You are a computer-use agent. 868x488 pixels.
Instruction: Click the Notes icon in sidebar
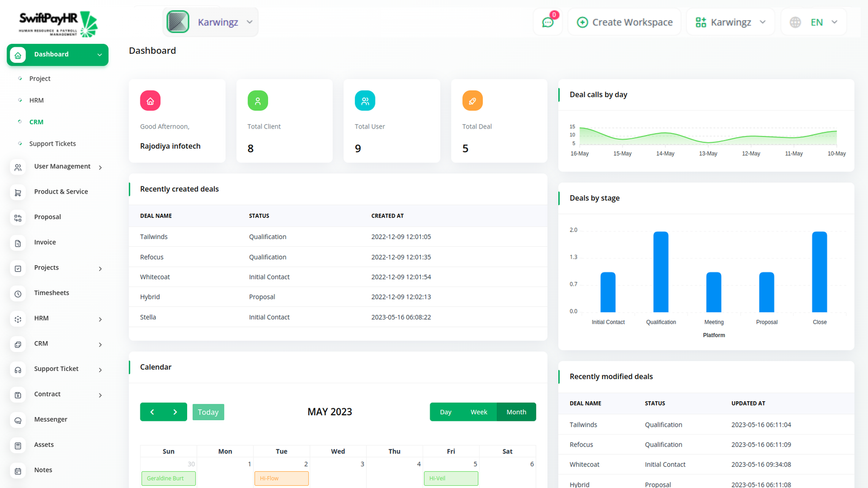[18, 471]
